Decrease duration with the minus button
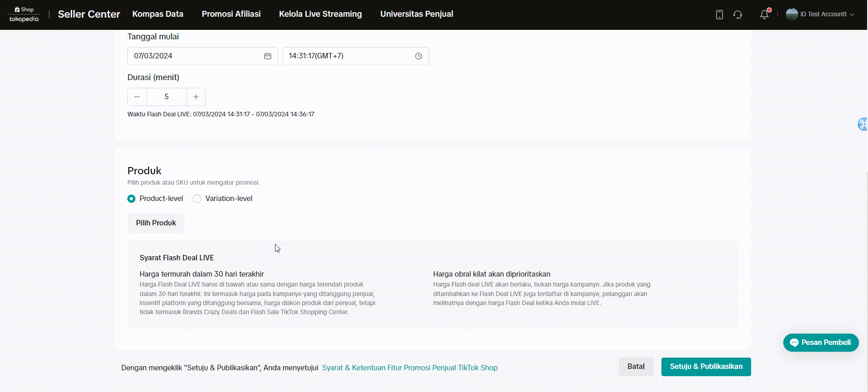The height and width of the screenshot is (392, 868). (x=137, y=97)
